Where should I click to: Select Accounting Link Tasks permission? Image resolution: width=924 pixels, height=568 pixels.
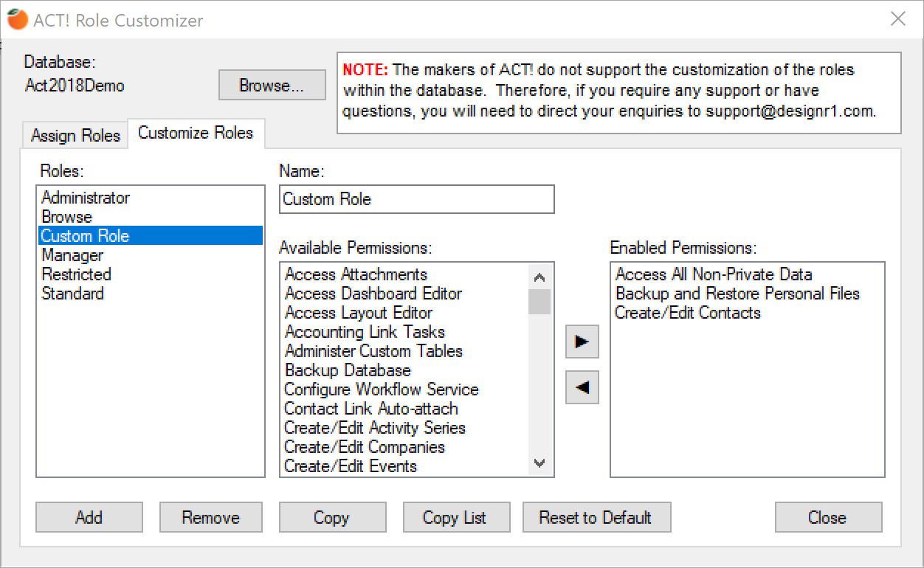coord(405,332)
